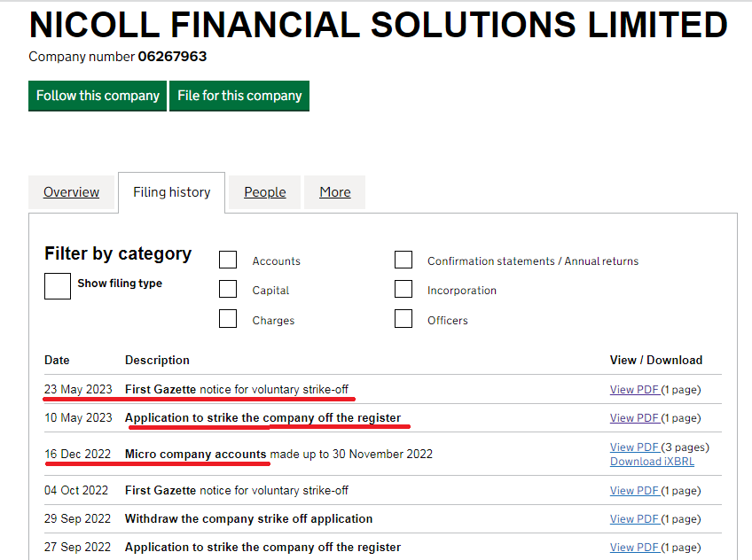
Task: Click the 10 May 2023 date cell
Action: coord(78,417)
